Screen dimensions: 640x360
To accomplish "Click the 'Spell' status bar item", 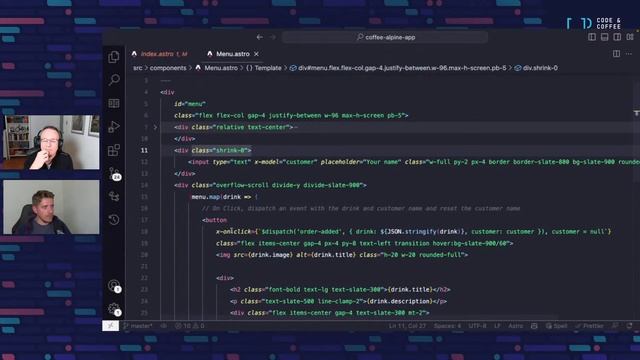I will [x=557, y=326].
